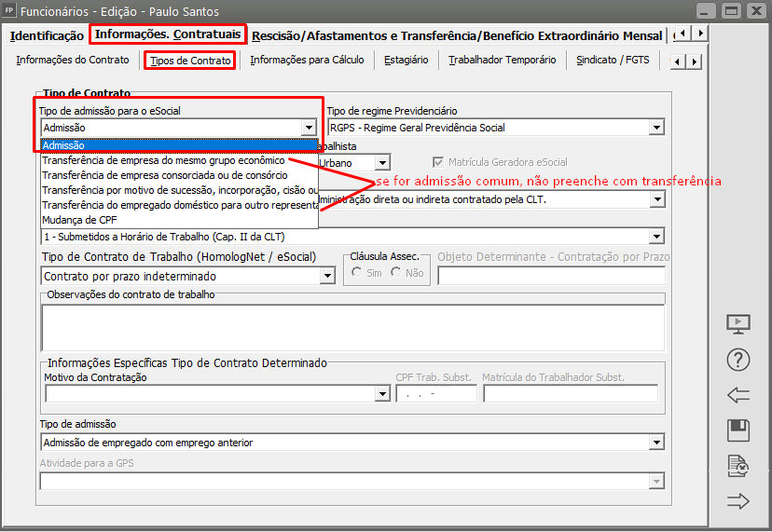This screenshot has width=772, height=532.
Task: Expand the Urbano dropdown arrow
Action: pyautogui.click(x=382, y=163)
